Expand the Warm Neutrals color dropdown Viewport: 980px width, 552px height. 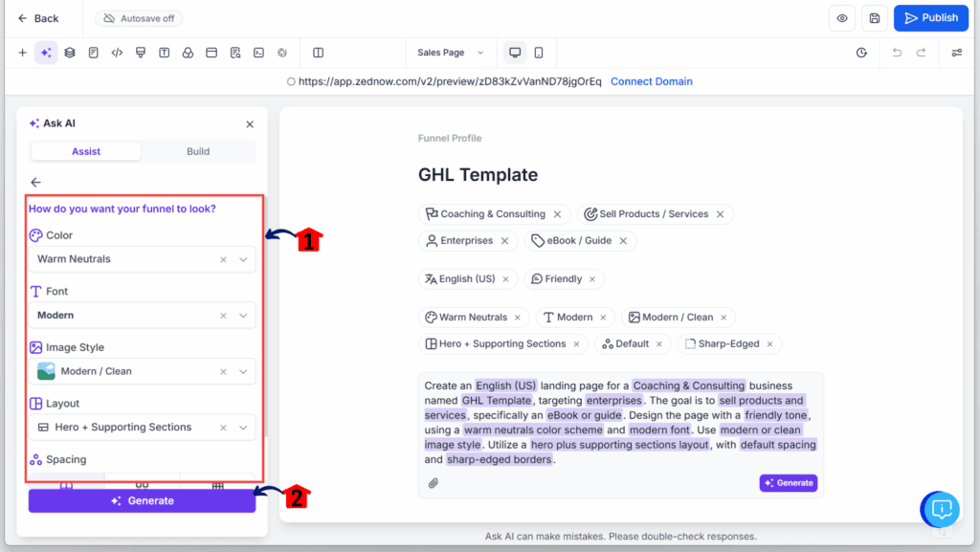click(243, 259)
